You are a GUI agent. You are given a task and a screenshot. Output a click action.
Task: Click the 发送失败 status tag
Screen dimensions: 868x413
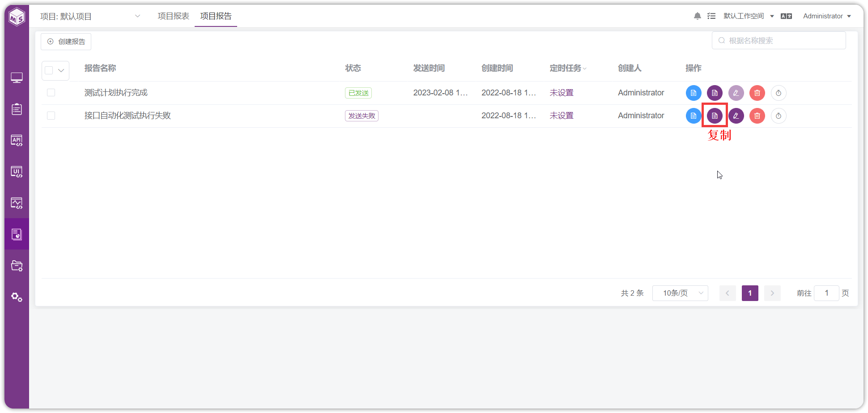[362, 116]
